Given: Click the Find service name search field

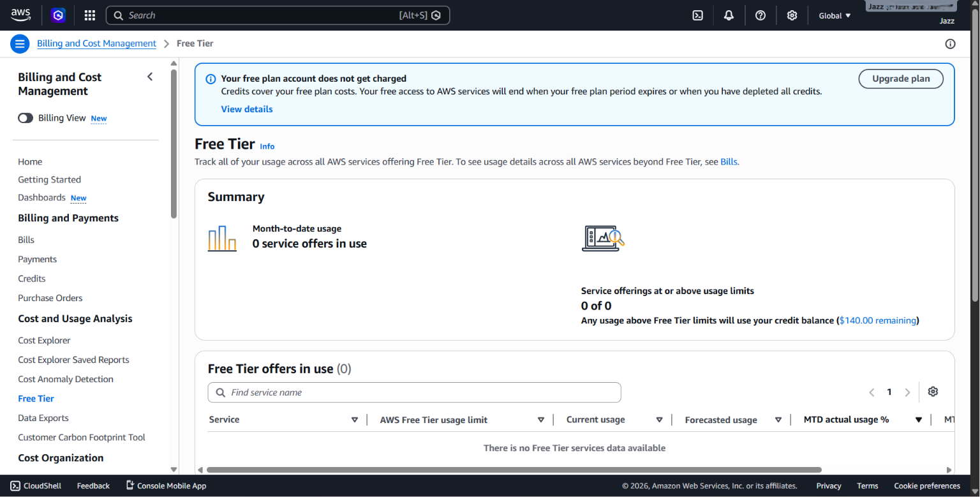Looking at the screenshot, I should pyautogui.click(x=414, y=392).
